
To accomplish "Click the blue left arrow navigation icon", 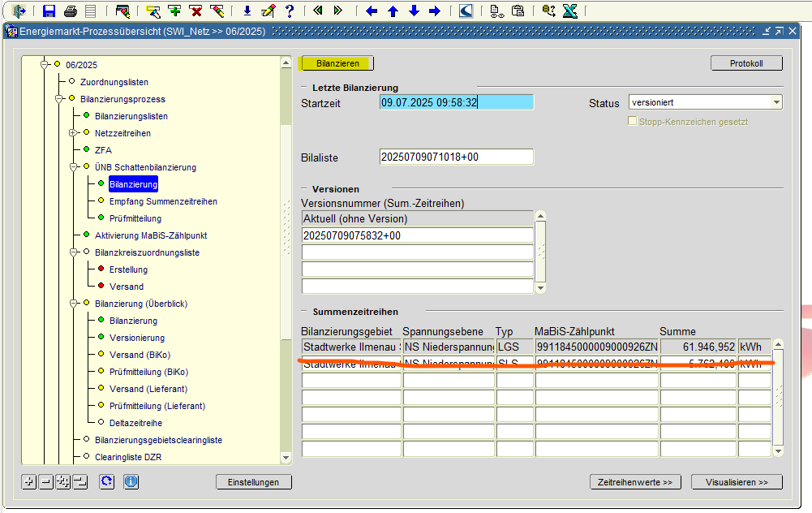I will (372, 11).
